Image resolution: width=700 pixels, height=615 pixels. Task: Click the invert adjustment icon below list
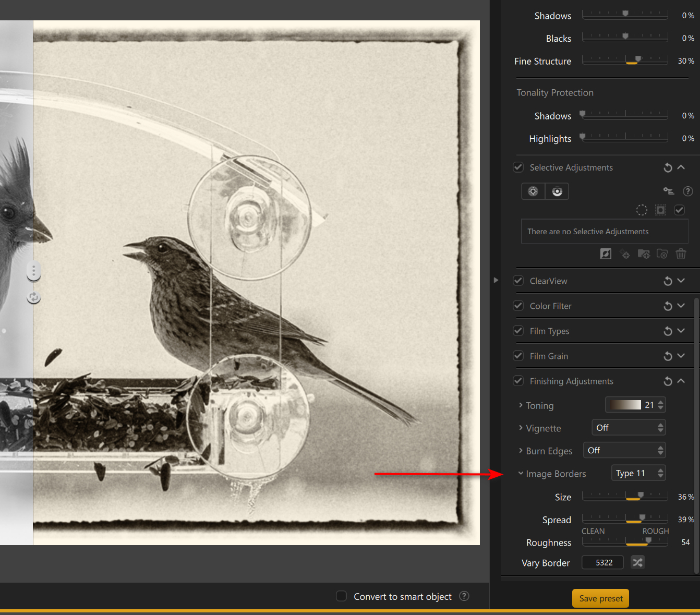(606, 254)
